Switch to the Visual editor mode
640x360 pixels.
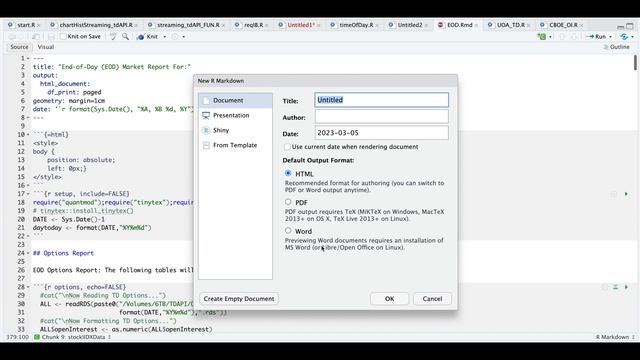click(46, 47)
